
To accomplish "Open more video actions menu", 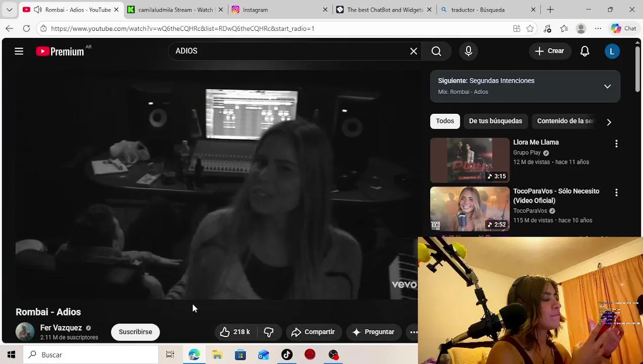I will 414,332.
